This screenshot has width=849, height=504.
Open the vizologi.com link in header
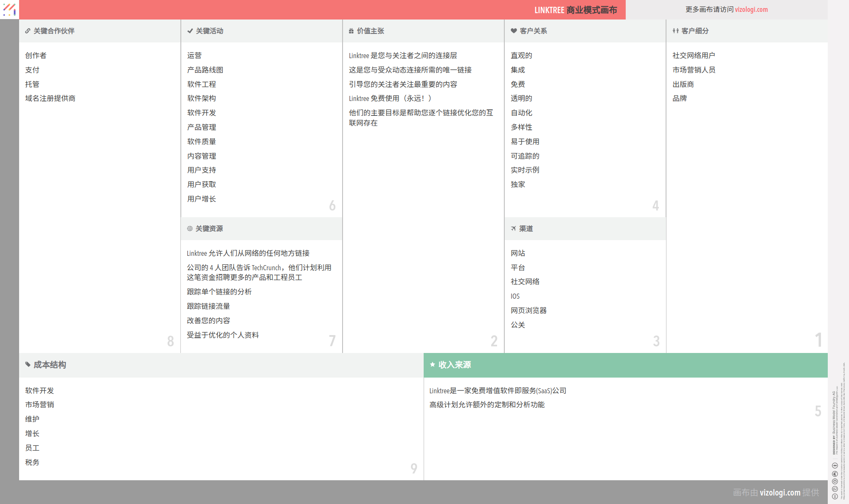pos(751,9)
